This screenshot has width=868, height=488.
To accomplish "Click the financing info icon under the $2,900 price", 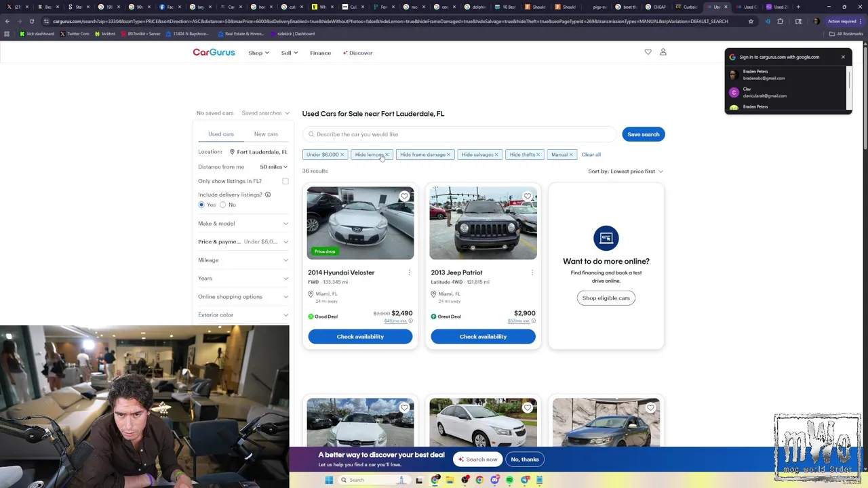I will click(x=534, y=321).
